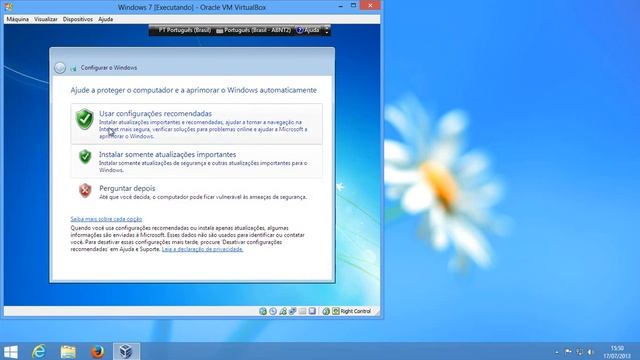Image resolution: width=640 pixels, height=360 pixels.
Task: Launch Firefox from taskbar
Action: point(97,351)
